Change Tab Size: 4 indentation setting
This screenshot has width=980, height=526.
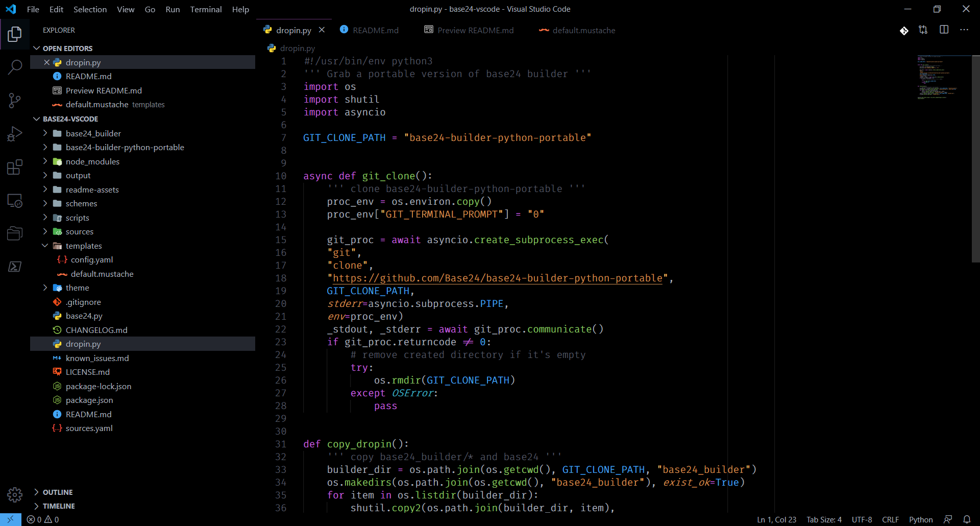coord(824,519)
